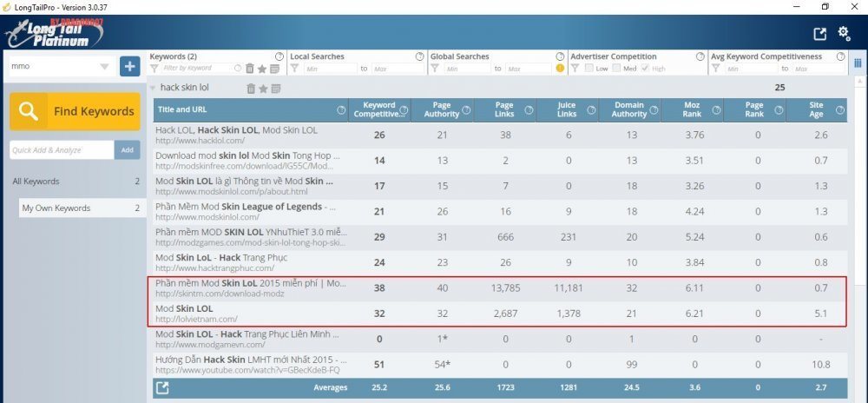Click Page Links value 13,785

505,287
